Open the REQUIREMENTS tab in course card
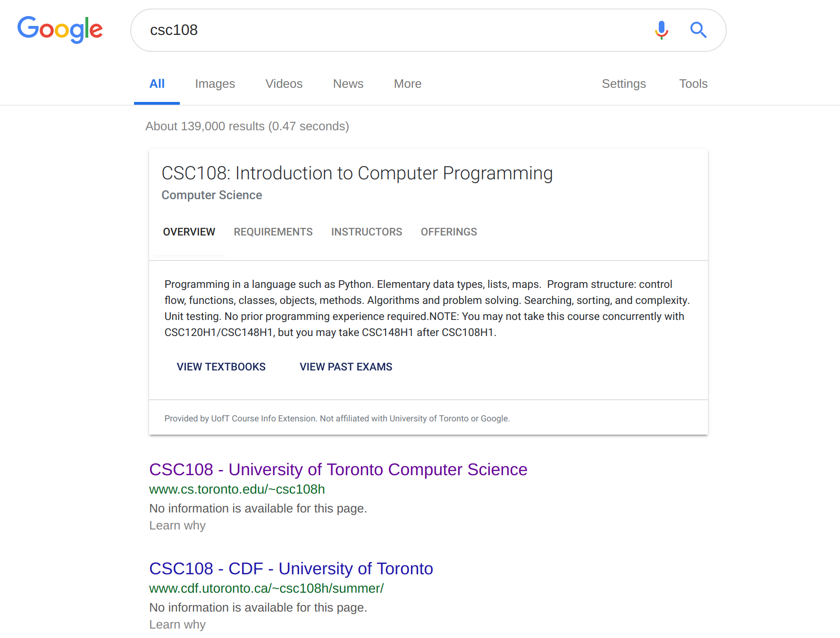Image resolution: width=840 pixels, height=638 pixels. (273, 232)
